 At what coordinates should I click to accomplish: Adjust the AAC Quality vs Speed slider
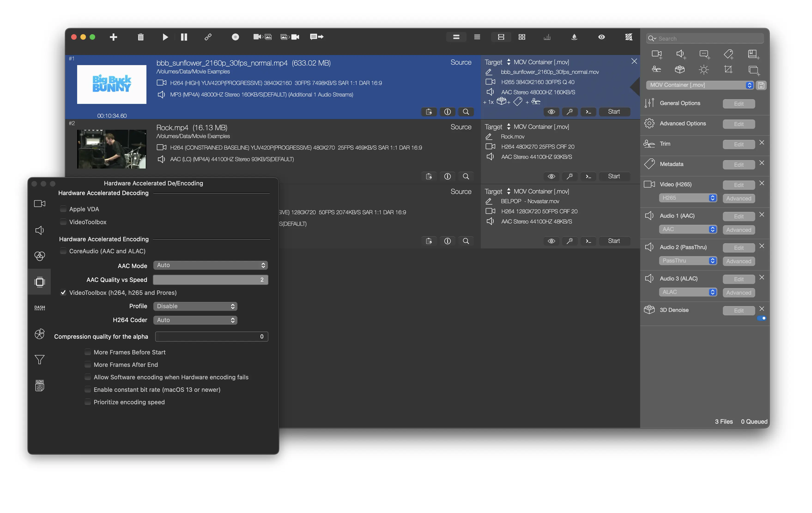pos(210,280)
